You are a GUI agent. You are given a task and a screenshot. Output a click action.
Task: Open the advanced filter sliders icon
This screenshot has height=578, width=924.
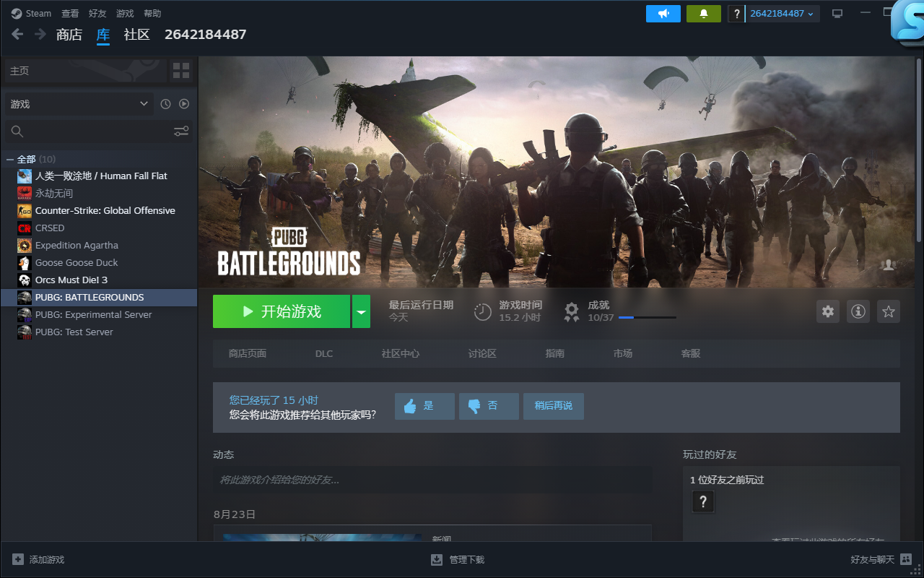(181, 131)
